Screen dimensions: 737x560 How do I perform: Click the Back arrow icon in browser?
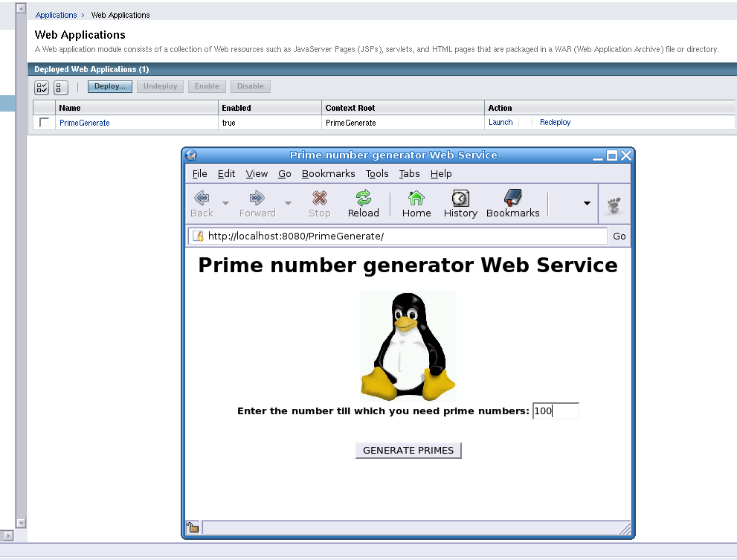202,198
